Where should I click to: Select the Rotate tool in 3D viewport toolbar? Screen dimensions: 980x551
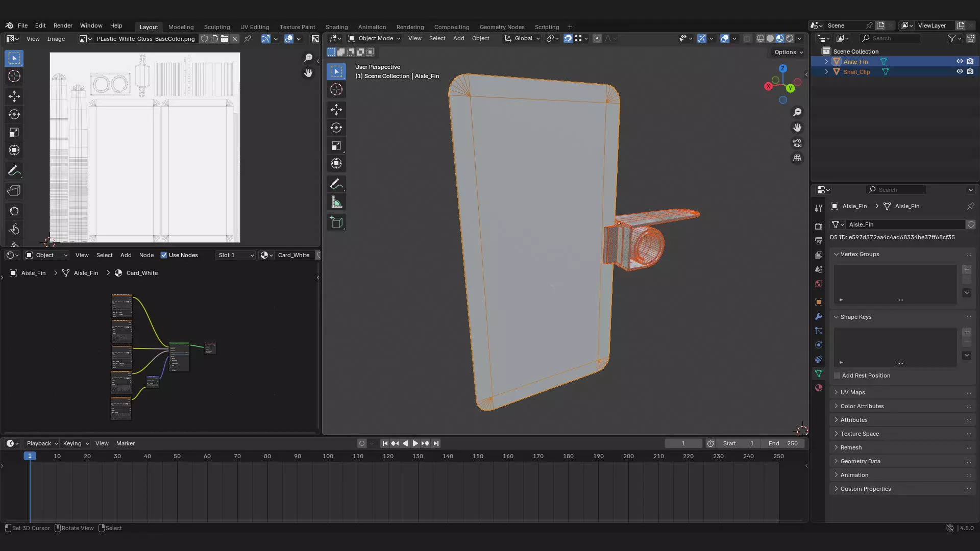pyautogui.click(x=336, y=128)
